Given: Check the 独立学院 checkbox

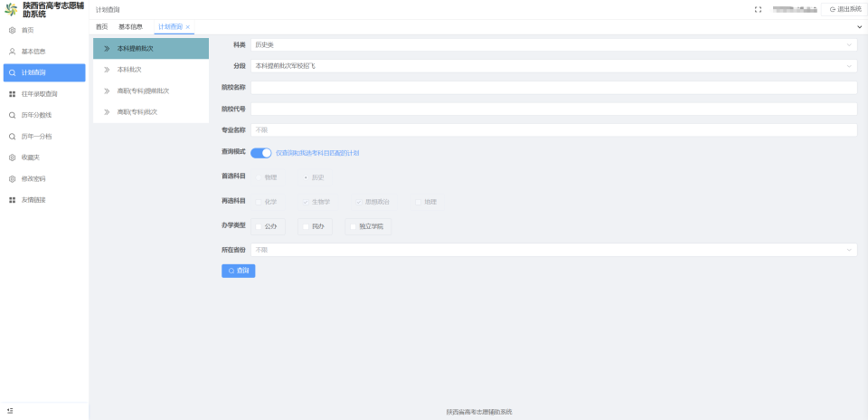Looking at the screenshot, I should point(353,226).
